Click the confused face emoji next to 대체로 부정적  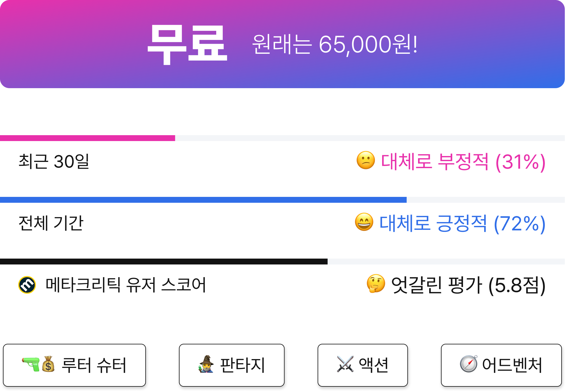(366, 160)
